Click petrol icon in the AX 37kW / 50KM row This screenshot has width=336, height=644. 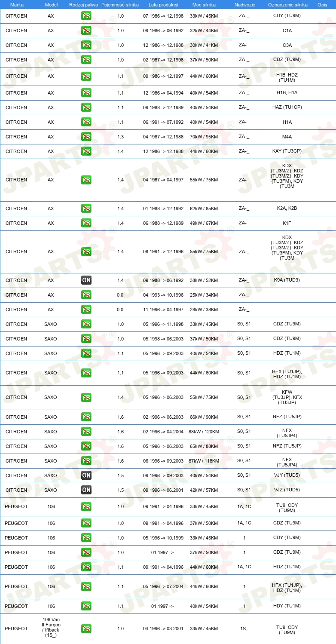click(x=86, y=60)
